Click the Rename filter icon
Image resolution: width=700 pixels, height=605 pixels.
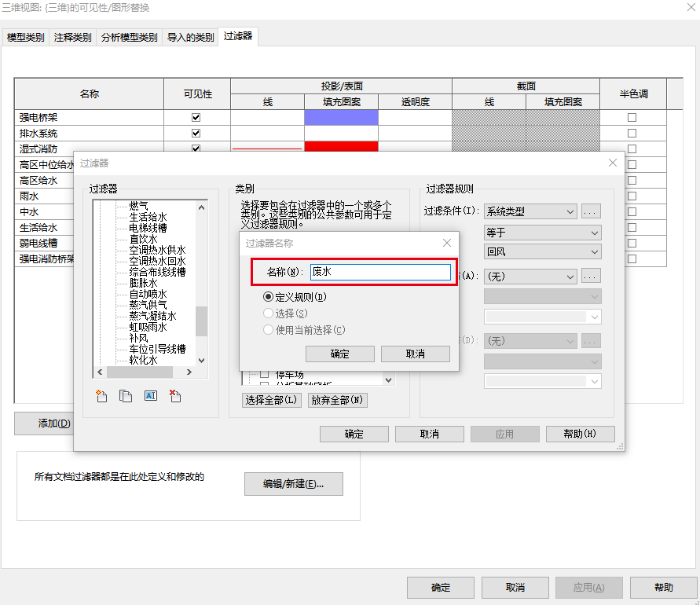tap(150, 395)
